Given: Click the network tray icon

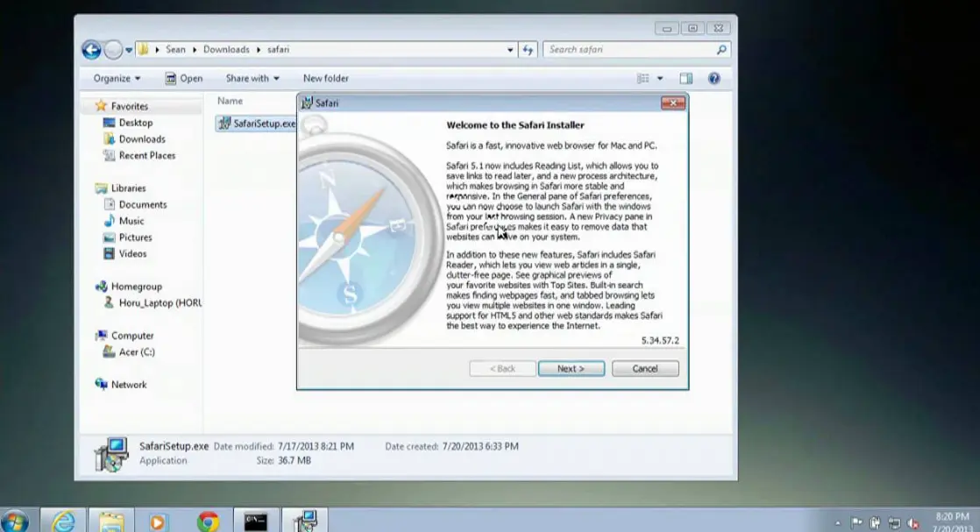Looking at the screenshot, I should 894,523.
